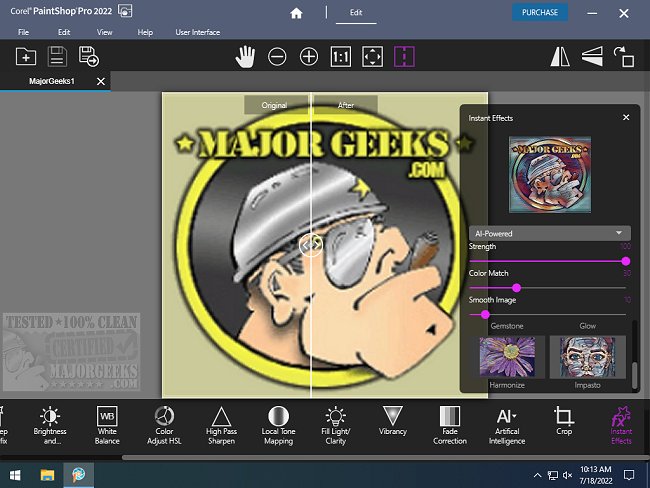
Task: Open the Brightness and Contrast tool
Action: tap(50, 425)
